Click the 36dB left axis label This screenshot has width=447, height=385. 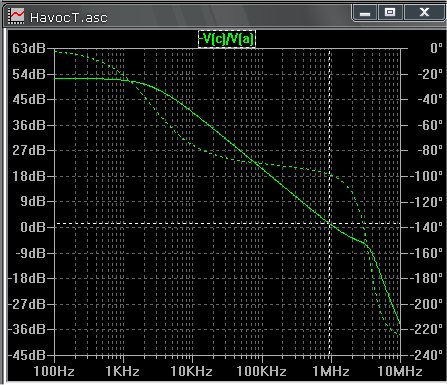coord(29,125)
